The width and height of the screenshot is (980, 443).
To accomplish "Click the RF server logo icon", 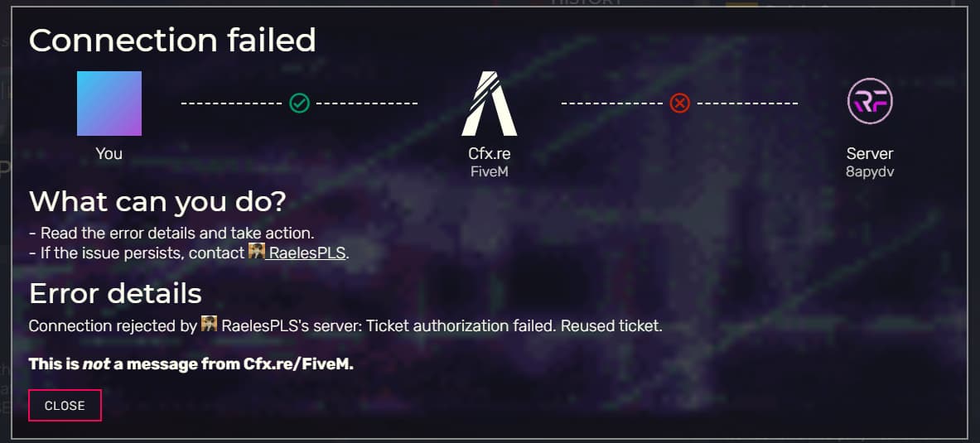I will point(870,100).
